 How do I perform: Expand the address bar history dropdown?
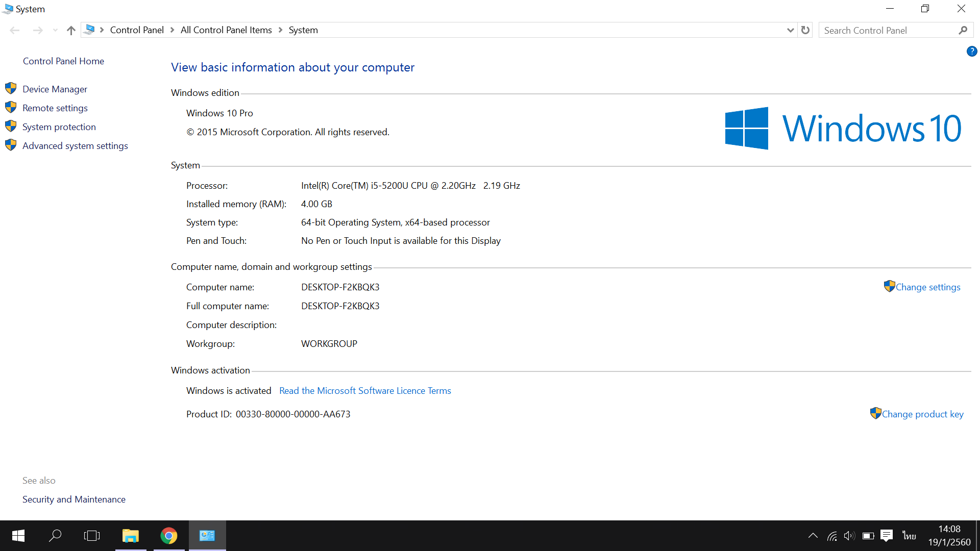click(x=790, y=30)
